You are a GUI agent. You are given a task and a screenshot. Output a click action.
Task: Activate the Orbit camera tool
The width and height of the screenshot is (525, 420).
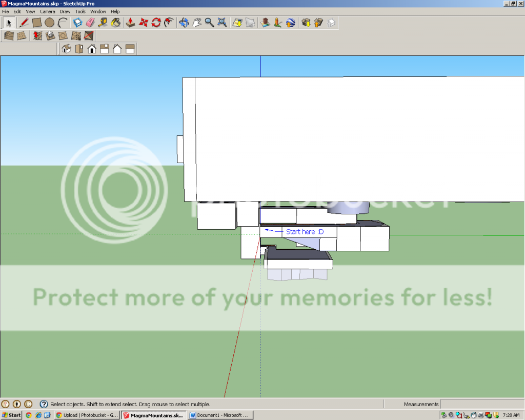click(x=184, y=23)
